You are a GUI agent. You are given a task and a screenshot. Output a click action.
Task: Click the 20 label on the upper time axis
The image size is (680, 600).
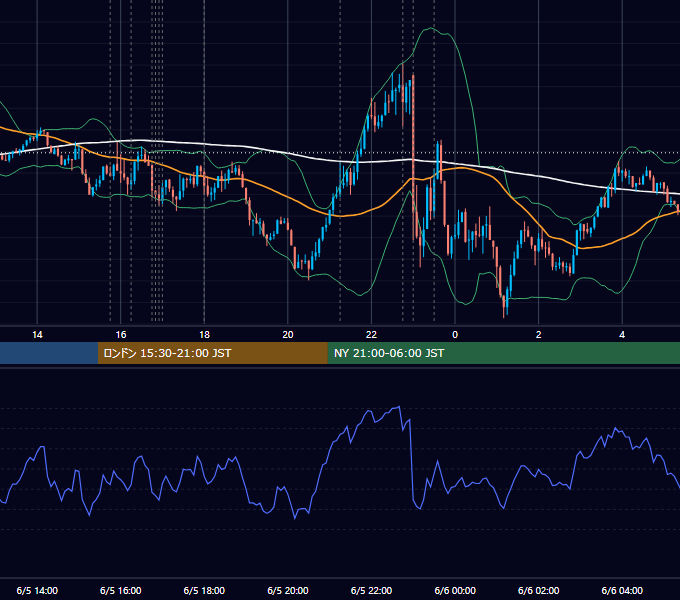pyautogui.click(x=288, y=335)
